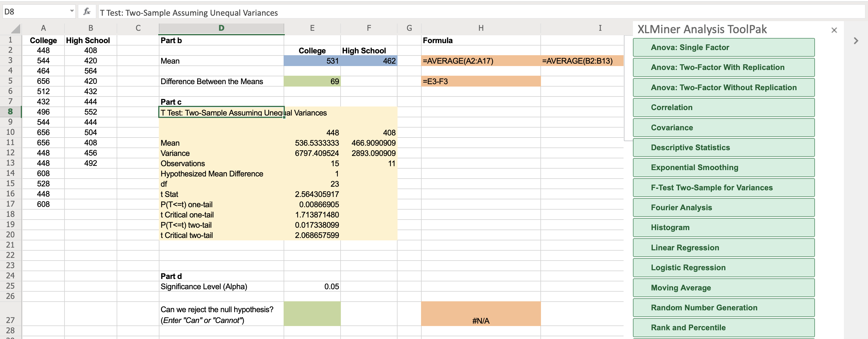Select cell B13 with value 492
The width and height of the screenshot is (868, 339).
tap(91, 163)
